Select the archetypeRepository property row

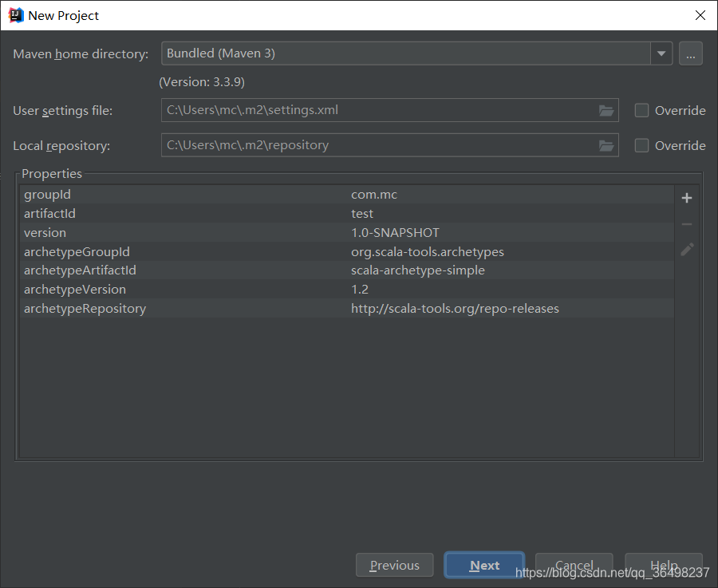(347, 309)
